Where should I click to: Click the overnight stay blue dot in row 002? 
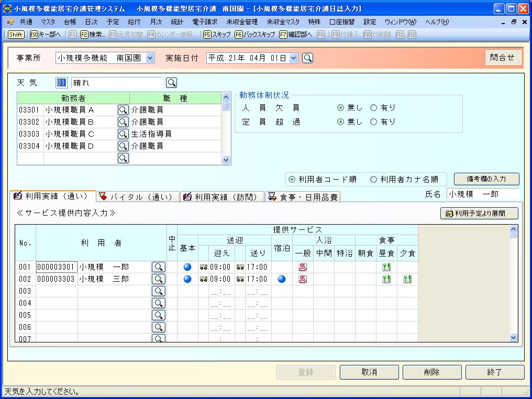pos(282,279)
